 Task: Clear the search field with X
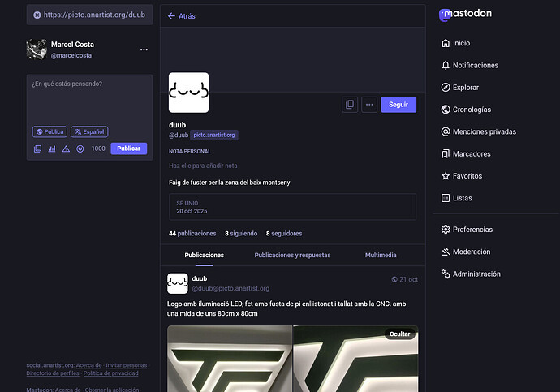(37, 15)
